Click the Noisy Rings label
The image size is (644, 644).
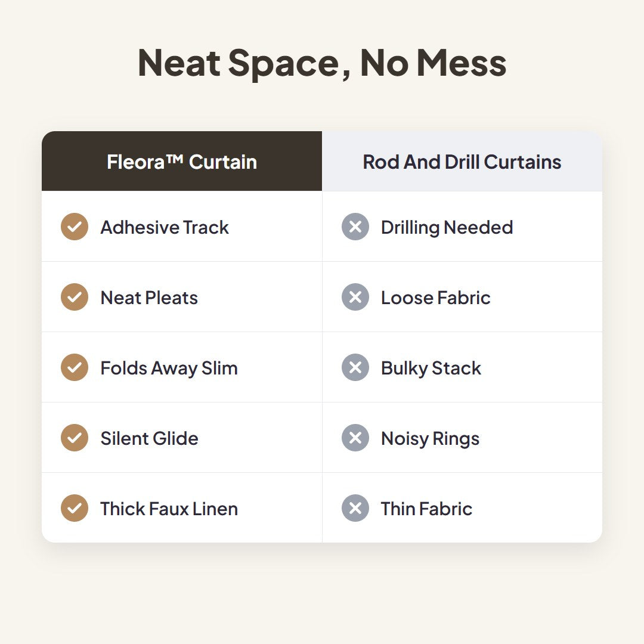pyautogui.click(x=430, y=439)
